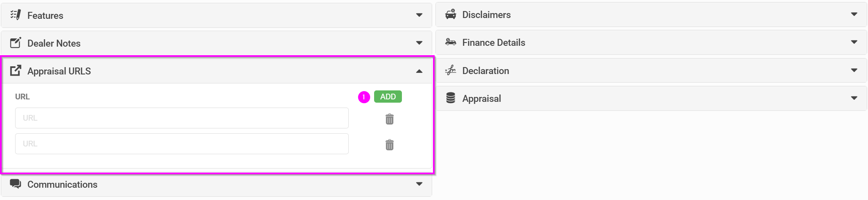
Task: Click the Appraisal URLS external-link icon
Action: click(16, 70)
